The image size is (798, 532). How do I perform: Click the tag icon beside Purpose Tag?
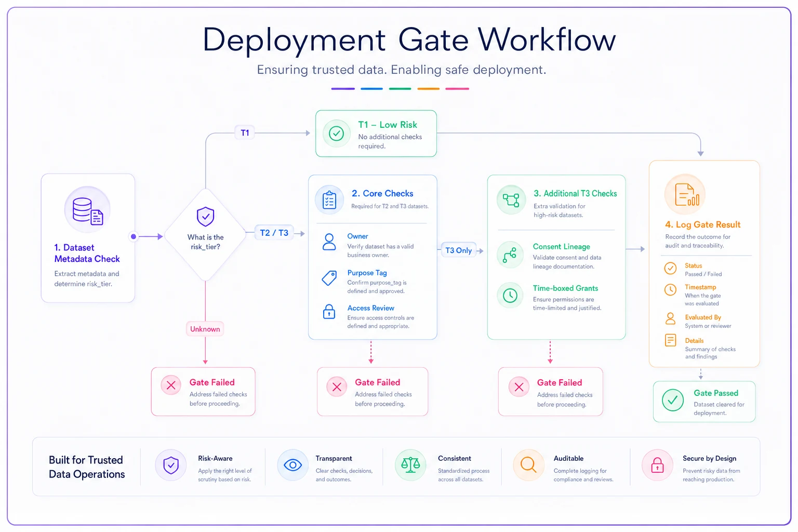tap(329, 278)
